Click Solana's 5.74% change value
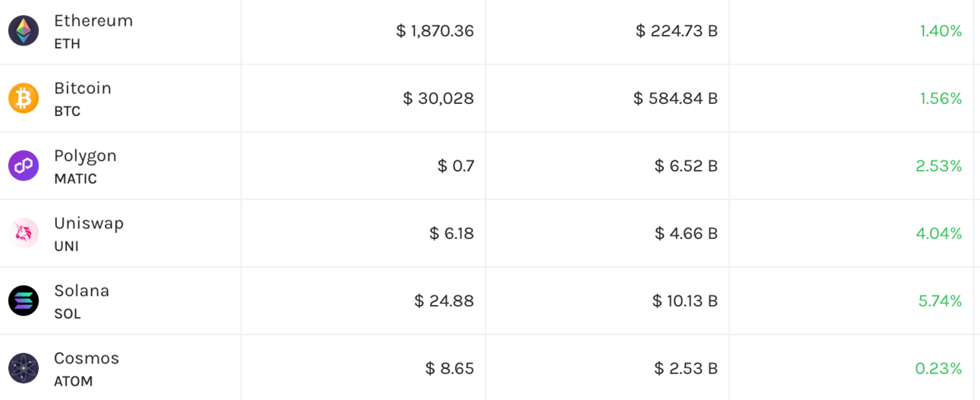980x400 pixels. coord(940,301)
